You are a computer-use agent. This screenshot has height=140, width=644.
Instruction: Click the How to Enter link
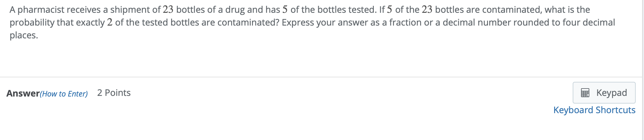point(64,94)
